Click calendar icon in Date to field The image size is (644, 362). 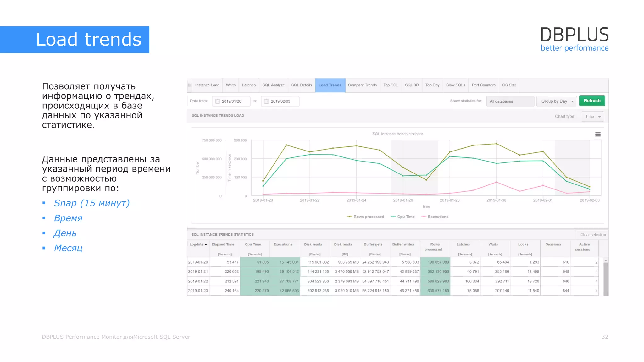pos(266,101)
